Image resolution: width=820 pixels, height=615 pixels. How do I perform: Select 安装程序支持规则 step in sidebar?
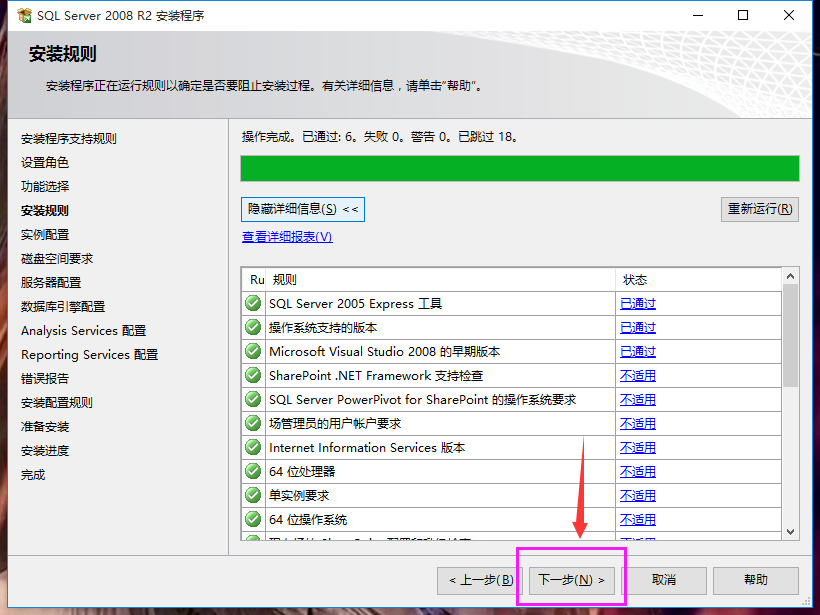(69, 139)
